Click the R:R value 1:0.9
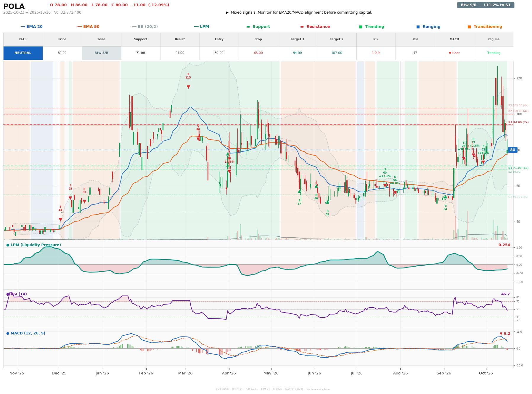 click(376, 53)
